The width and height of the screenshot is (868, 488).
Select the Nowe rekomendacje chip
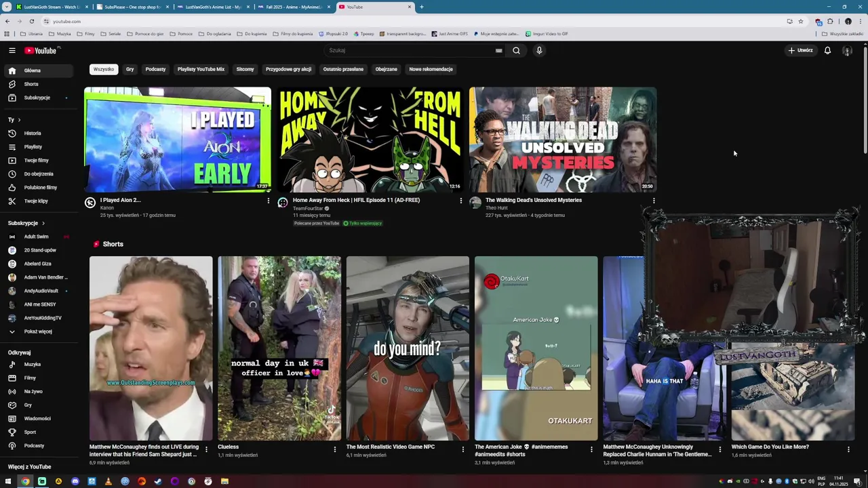point(431,69)
